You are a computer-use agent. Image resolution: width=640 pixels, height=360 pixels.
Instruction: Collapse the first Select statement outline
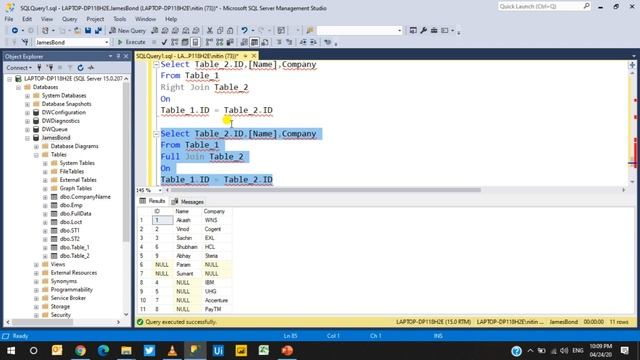pyautogui.click(x=156, y=64)
